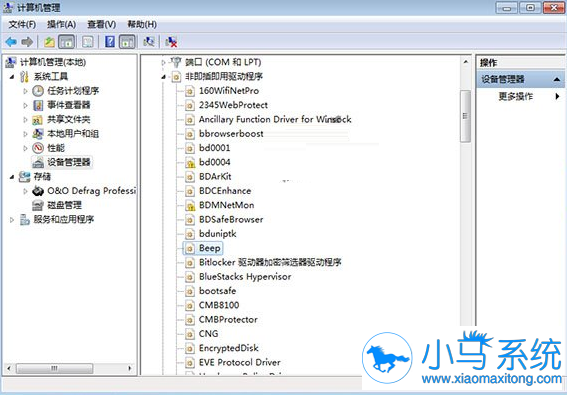567x395 pixels.
Task: Click the bd0004 warning driver icon
Action: tap(190, 162)
